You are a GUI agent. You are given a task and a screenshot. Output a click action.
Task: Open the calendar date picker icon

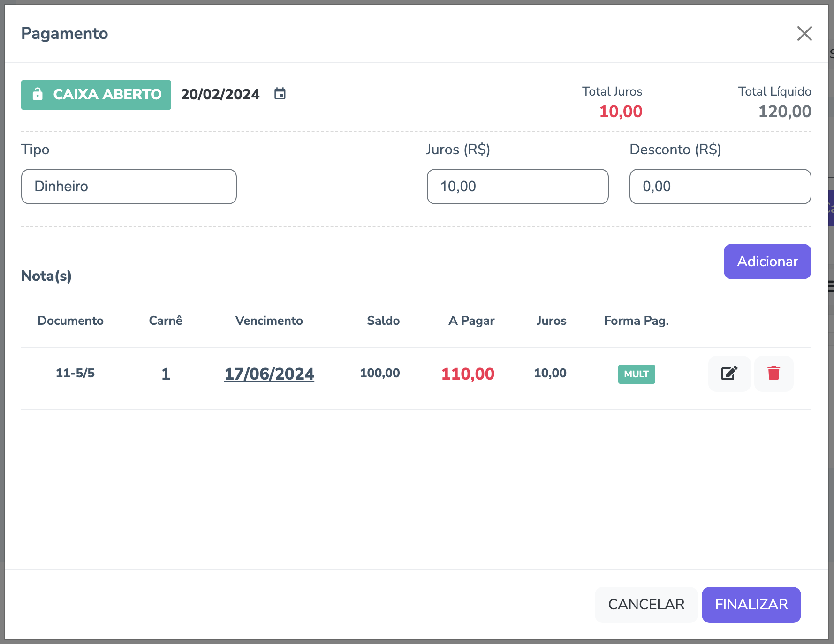click(280, 94)
